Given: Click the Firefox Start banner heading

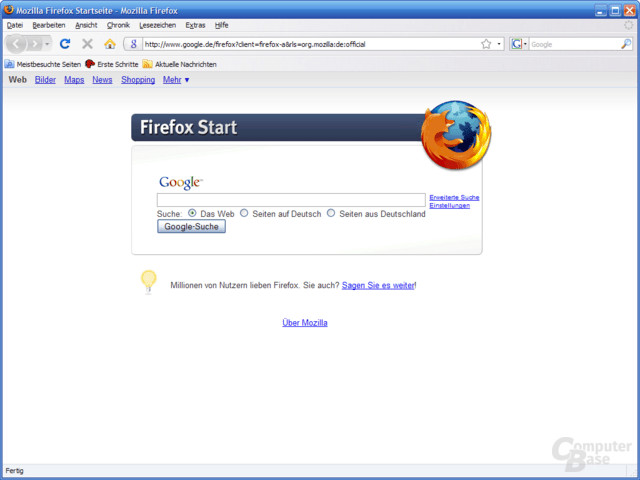Looking at the screenshot, I should (x=188, y=127).
